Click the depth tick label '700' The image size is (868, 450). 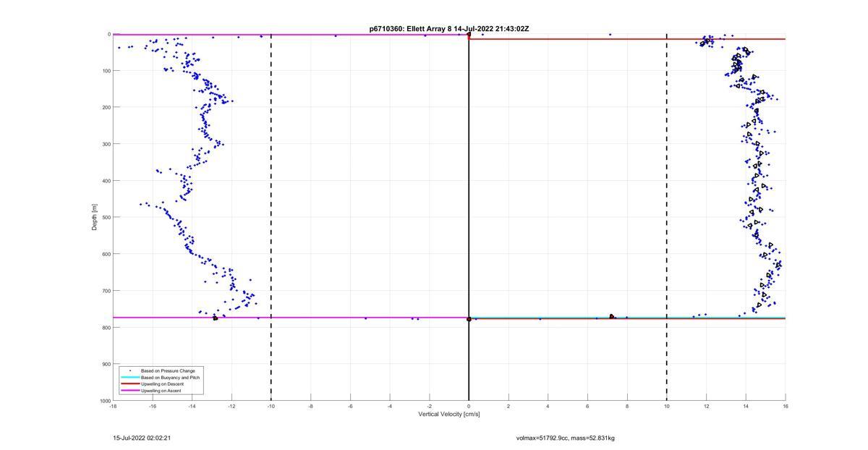[106, 291]
